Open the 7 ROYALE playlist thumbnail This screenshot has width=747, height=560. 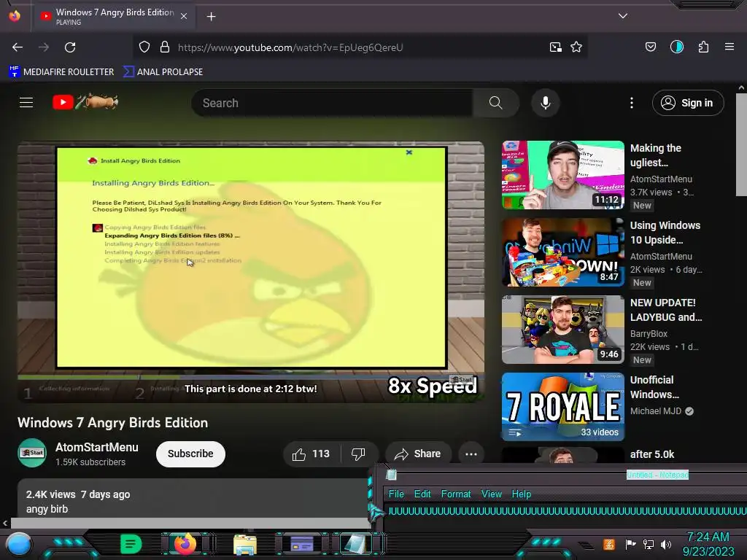pos(563,407)
